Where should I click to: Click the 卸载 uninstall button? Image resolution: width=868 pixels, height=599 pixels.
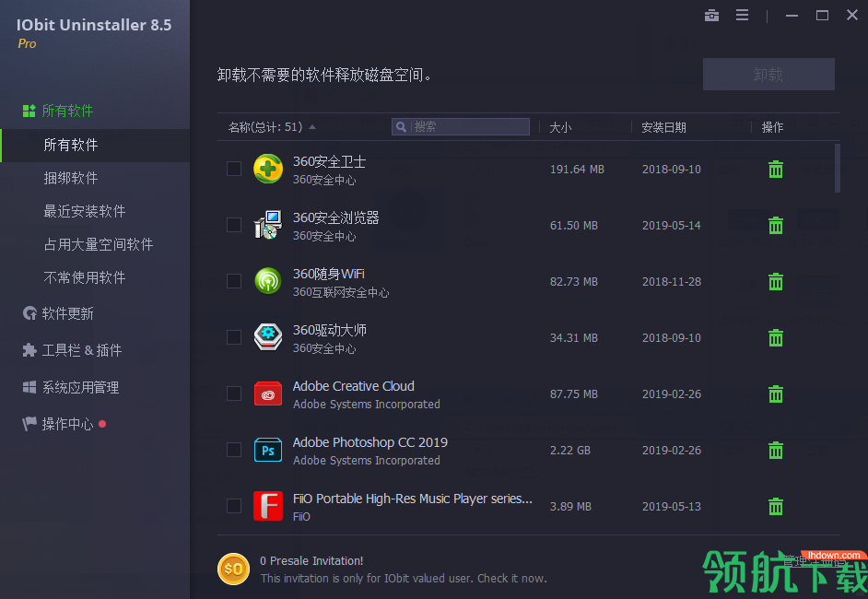click(x=768, y=74)
